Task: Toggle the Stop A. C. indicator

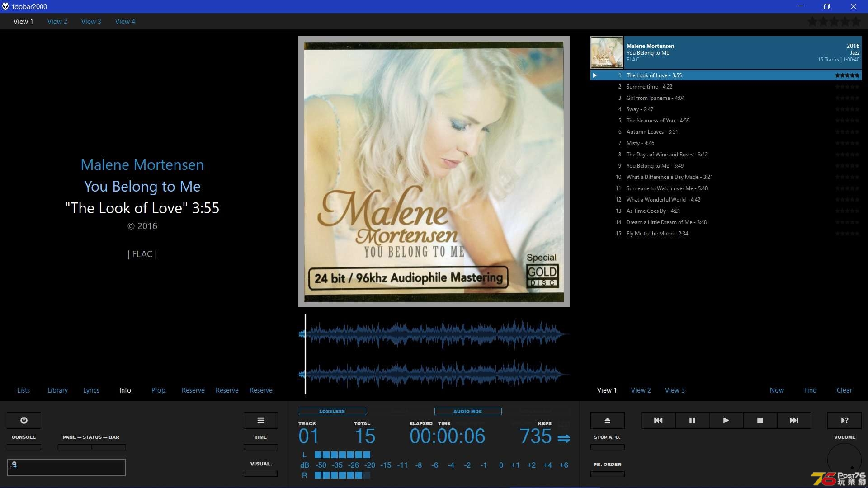Action: 608,447
